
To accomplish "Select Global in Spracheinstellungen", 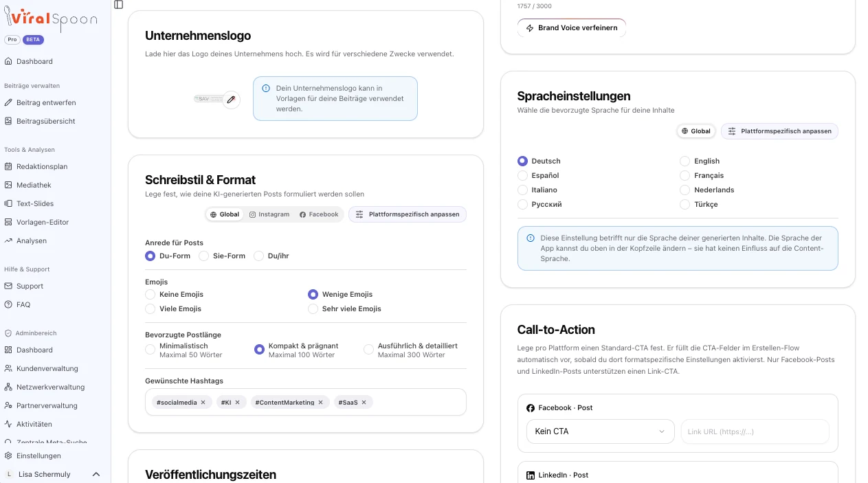I will tap(696, 131).
